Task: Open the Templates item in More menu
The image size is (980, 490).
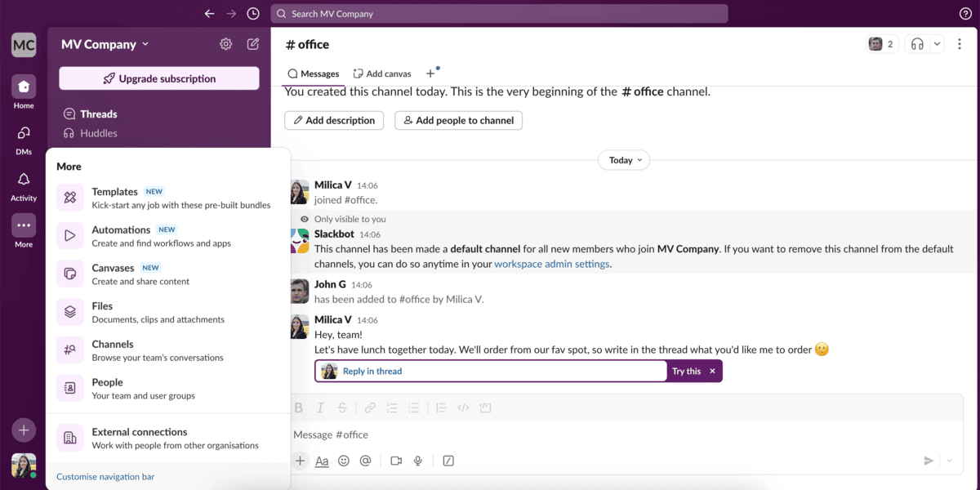Action: pyautogui.click(x=114, y=191)
